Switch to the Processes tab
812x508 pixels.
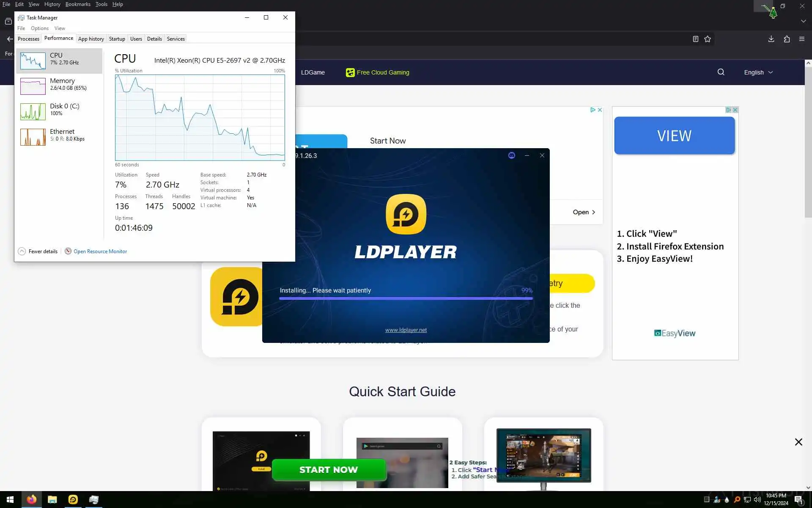click(x=28, y=39)
